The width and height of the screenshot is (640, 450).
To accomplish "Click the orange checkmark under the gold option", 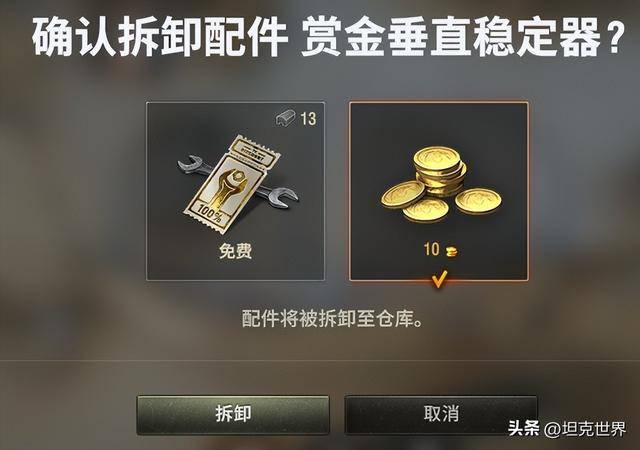I will tap(439, 279).
